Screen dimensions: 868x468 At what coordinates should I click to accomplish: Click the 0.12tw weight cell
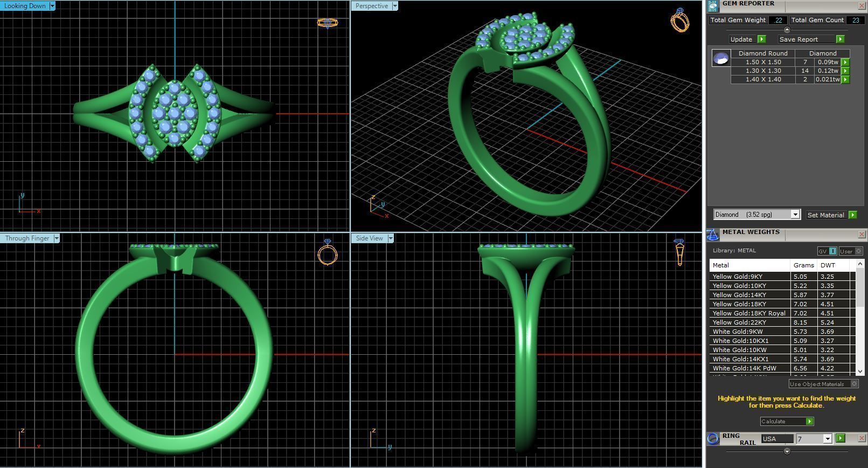(x=828, y=71)
